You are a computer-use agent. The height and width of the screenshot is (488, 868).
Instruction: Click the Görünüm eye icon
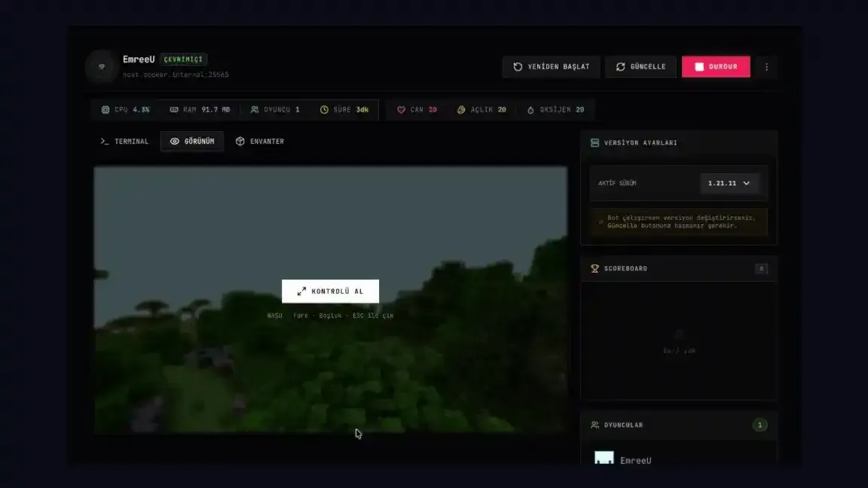pos(174,141)
